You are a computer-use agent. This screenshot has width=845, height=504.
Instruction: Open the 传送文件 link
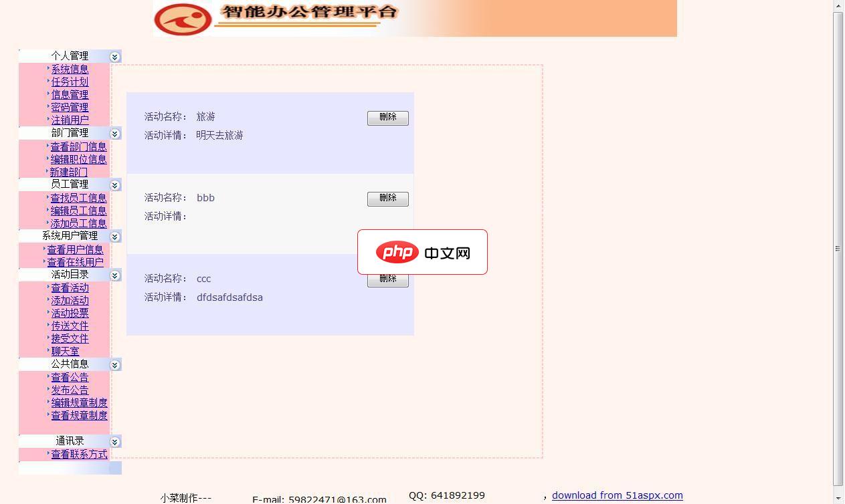(x=70, y=326)
